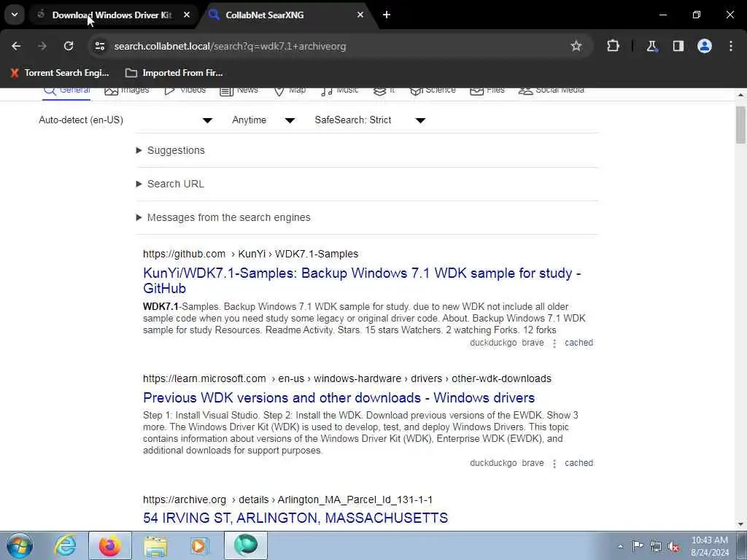Open the network tray icon
Viewport: 747px width, 560px height.
656,546
